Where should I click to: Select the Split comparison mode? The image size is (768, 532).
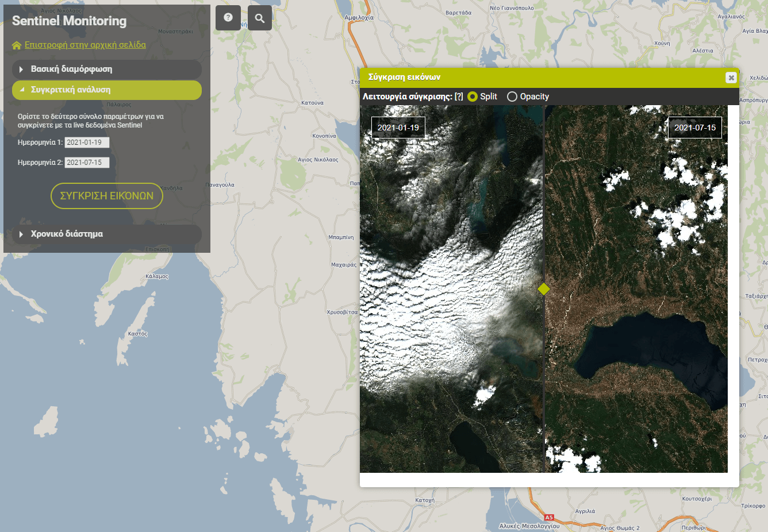[x=473, y=97]
